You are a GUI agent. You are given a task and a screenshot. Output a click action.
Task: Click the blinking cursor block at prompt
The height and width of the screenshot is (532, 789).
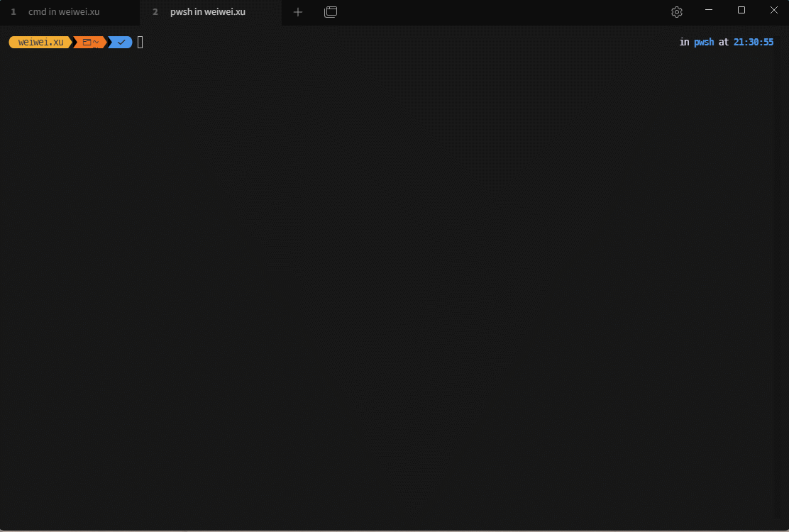coord(140,43)
